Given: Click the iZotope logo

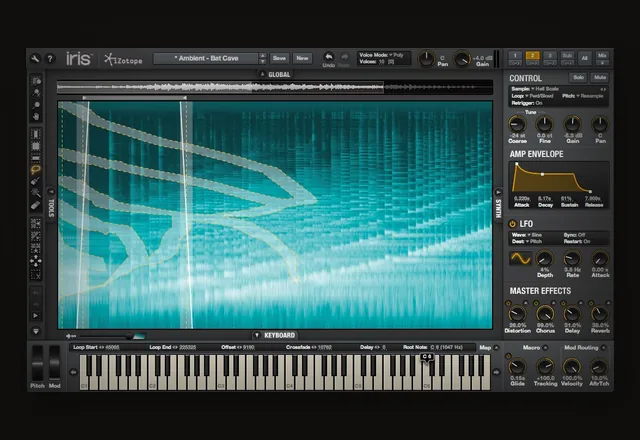Looking at the screenshot, I should click(123, 60).
